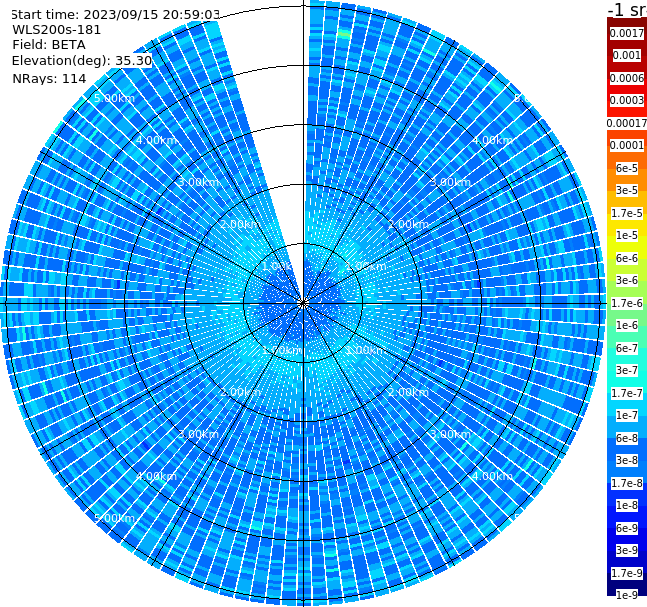647x607 pixels.
Task: Select the Elevation(deg): 35.30 text
Action: click(x=82, y=61)
